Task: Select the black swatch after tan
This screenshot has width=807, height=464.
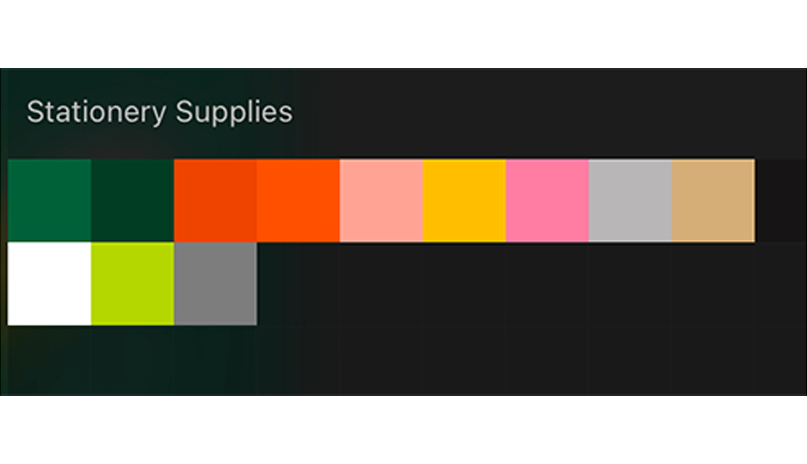Action: [782, 200]
